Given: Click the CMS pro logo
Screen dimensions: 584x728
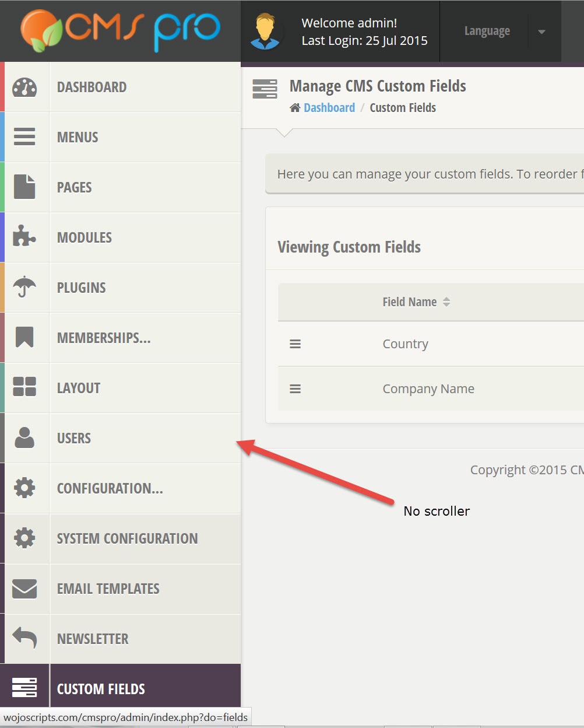Looking at the screenshot, I should 121,31.
